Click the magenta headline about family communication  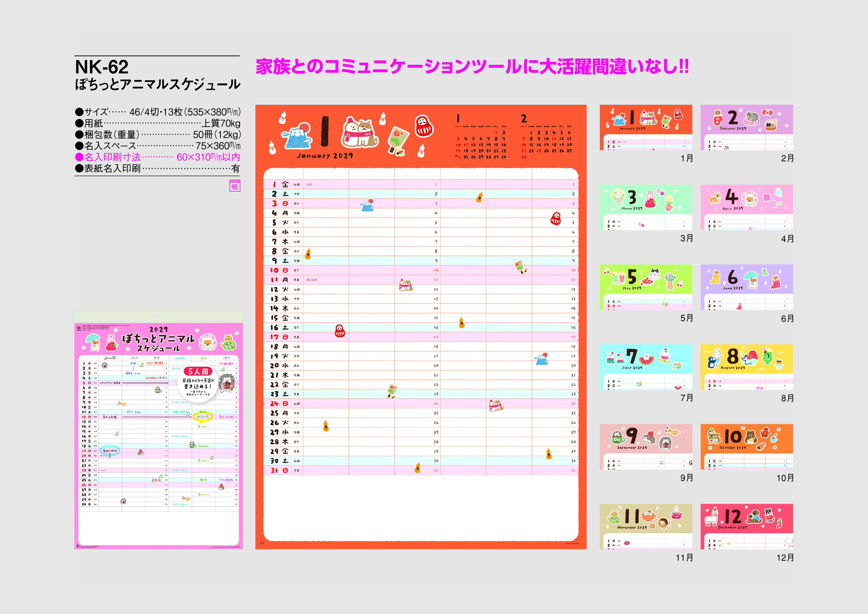472,66
